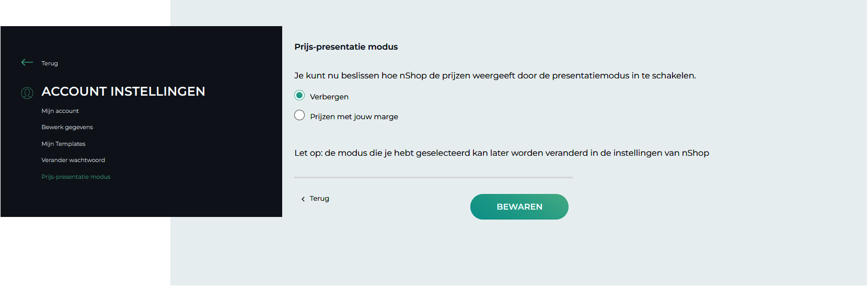Open Verander wachtwoord in the sidebar
Viewport: 868px width, 287px height.
tap(73, 160)
